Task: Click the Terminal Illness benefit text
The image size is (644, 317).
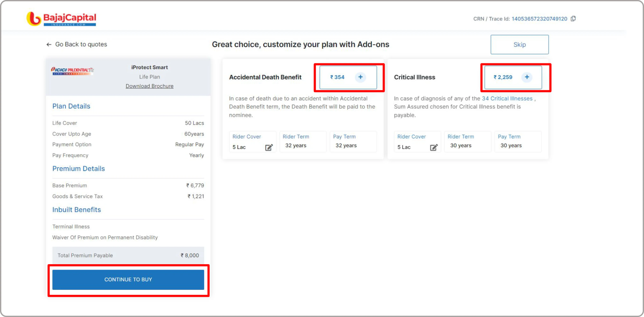Action: pyautogui.click(x=71, y=227)
